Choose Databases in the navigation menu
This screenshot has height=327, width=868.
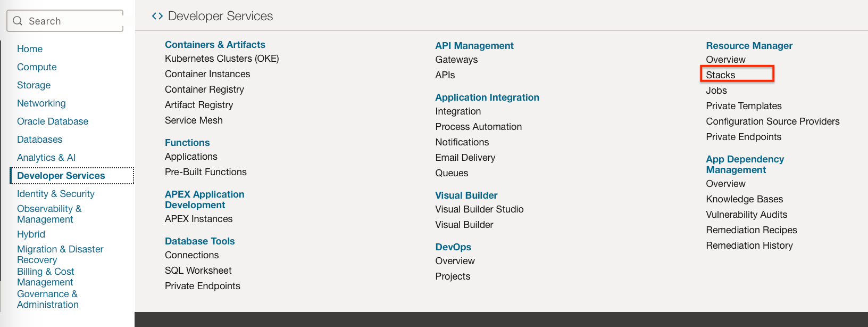click(40, 140)
